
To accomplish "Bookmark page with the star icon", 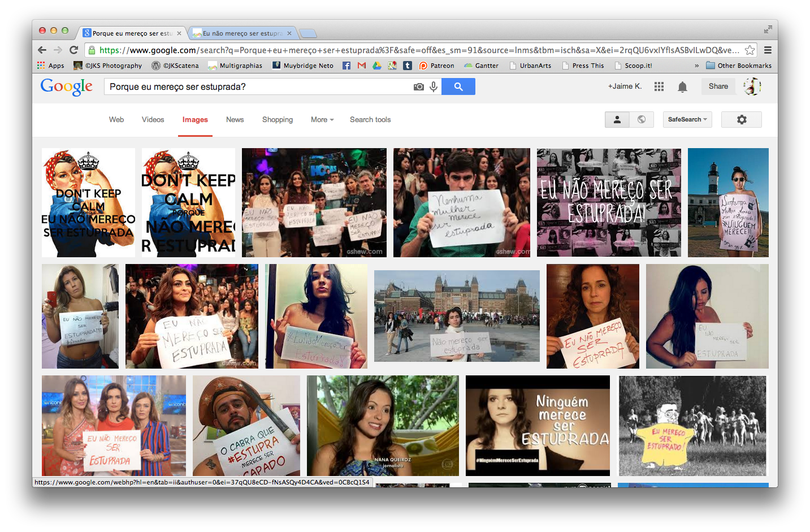I will (750, 50).
